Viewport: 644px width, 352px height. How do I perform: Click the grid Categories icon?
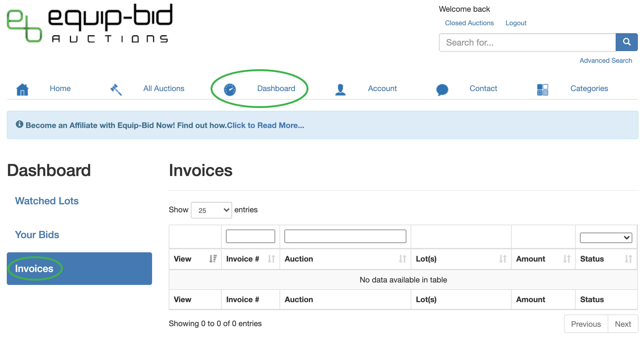point(542,90)
